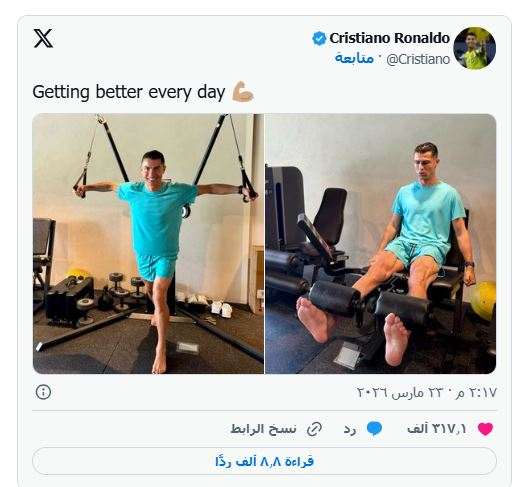This screenshot has height=487, width=530.
Task: Click the blue verified badge
Action: click(319, 39)
